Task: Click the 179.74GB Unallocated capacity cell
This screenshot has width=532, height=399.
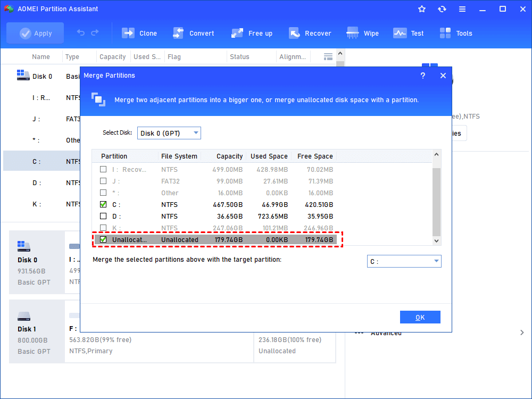Action: [229, 239]
